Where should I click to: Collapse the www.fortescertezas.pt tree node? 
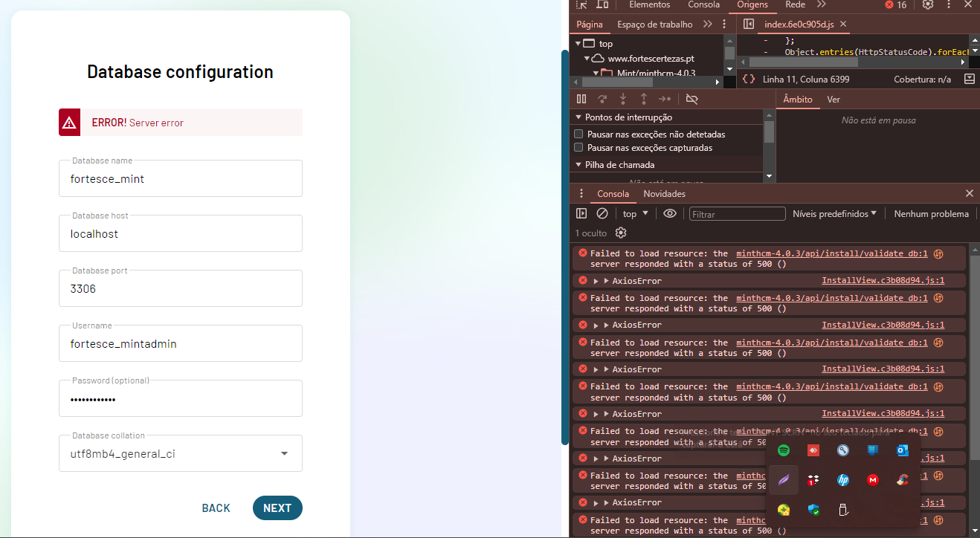coord(587,58)
